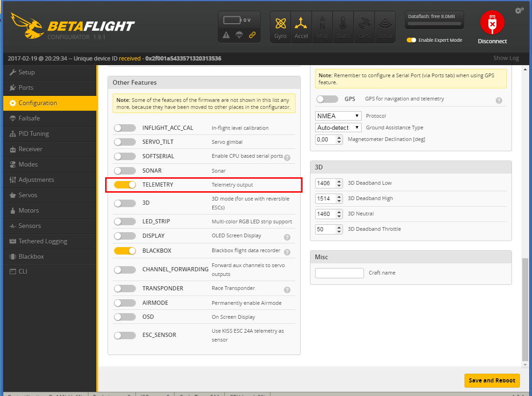Screen dimensions: 532x396
Task: Expand the Auto-detect Ground Assistance dropdown
Action: [x=338, y=128]
